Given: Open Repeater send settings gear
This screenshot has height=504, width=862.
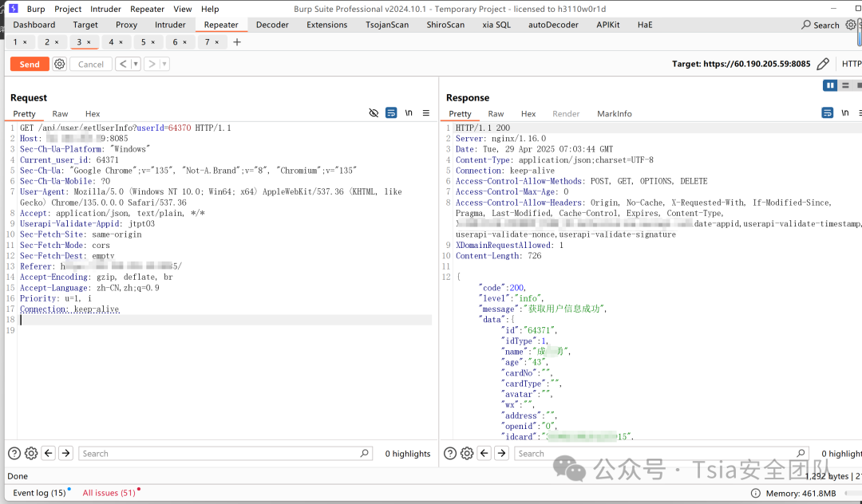Looking at the screenshot, I should point(59,65).
